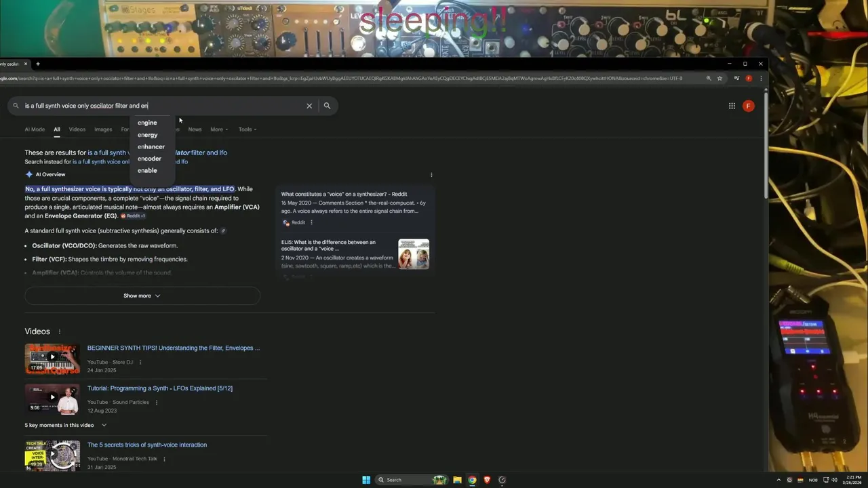Open 'BEGINNER SYNTH TIPS!' video link

pos(174,348)
